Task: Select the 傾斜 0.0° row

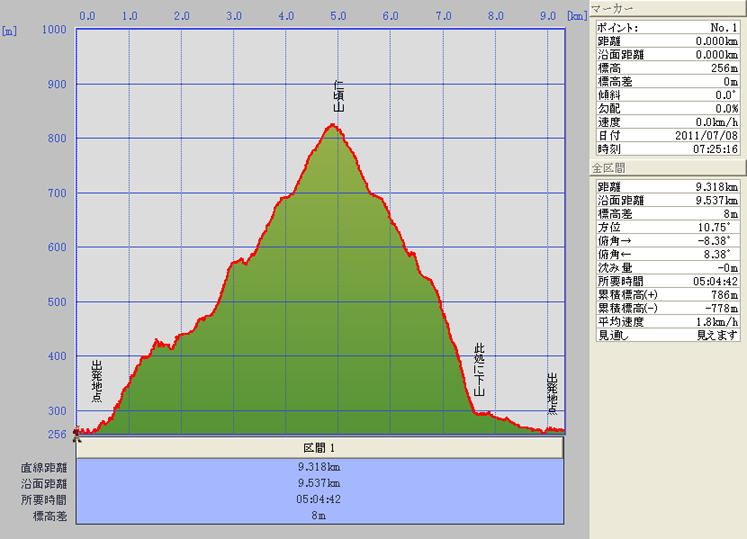Action: pyautogui.click(x=667, y=95)
